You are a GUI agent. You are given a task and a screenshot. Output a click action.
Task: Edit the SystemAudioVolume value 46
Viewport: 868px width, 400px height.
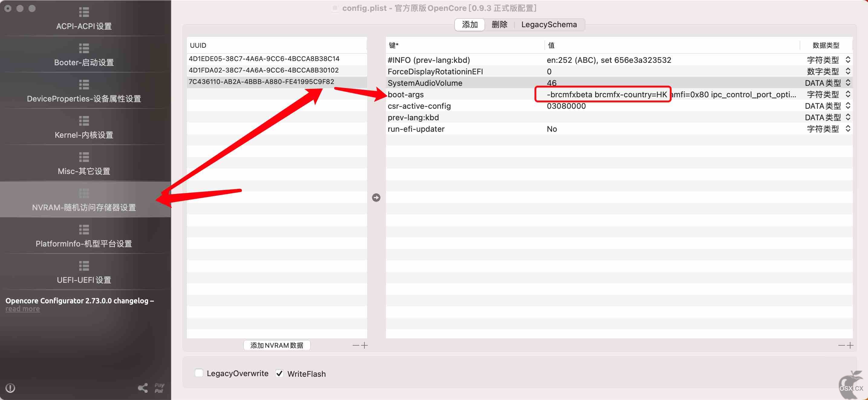(552, 83)
